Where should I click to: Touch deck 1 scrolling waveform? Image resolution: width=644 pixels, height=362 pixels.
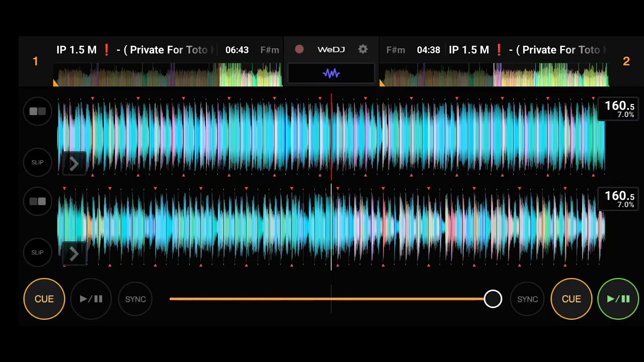331,137
